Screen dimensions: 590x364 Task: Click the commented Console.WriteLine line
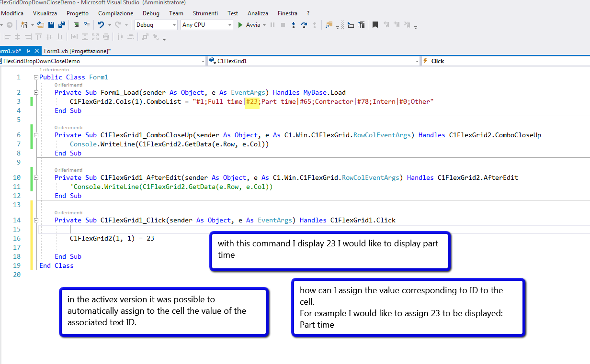point(171,187)
